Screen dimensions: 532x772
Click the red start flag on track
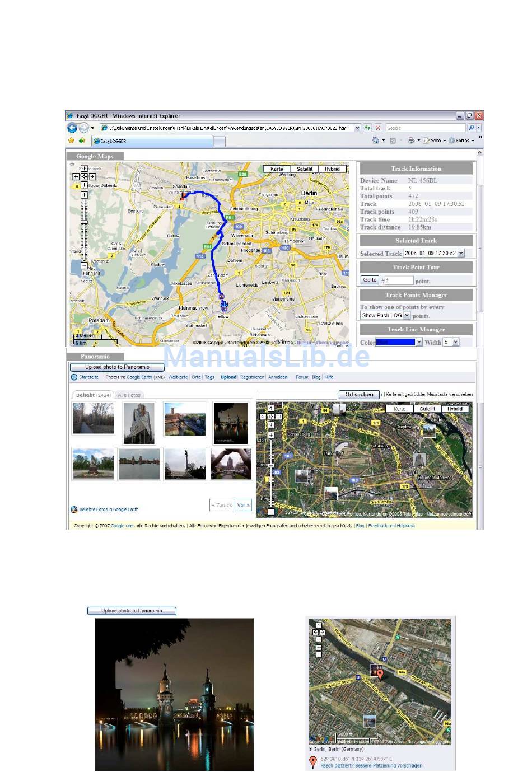click(x=183, y=195)
